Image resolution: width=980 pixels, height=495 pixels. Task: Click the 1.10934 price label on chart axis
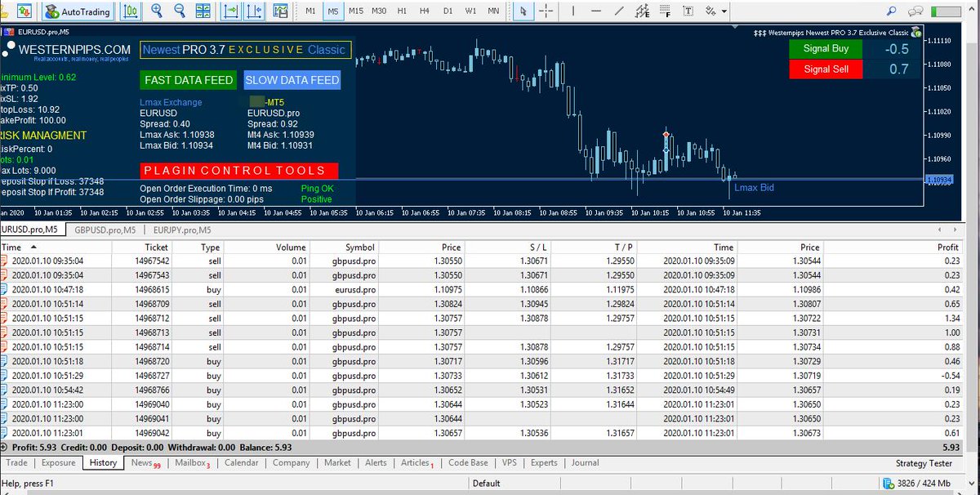[x=939, y=179]
